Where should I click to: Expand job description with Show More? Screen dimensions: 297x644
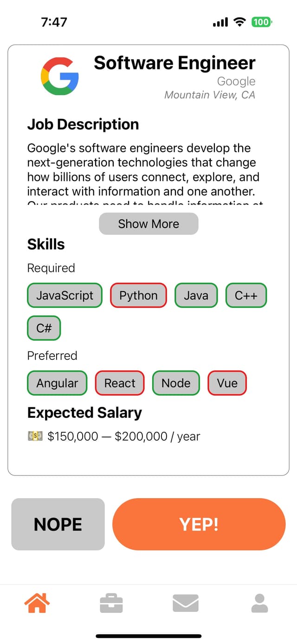click(x=148, y=224)
